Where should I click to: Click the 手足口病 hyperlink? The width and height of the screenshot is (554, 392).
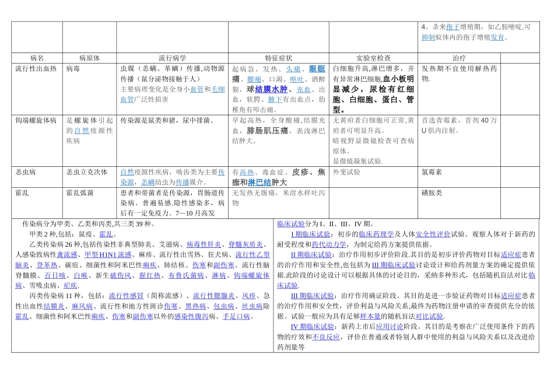click(x=236, y=316)
